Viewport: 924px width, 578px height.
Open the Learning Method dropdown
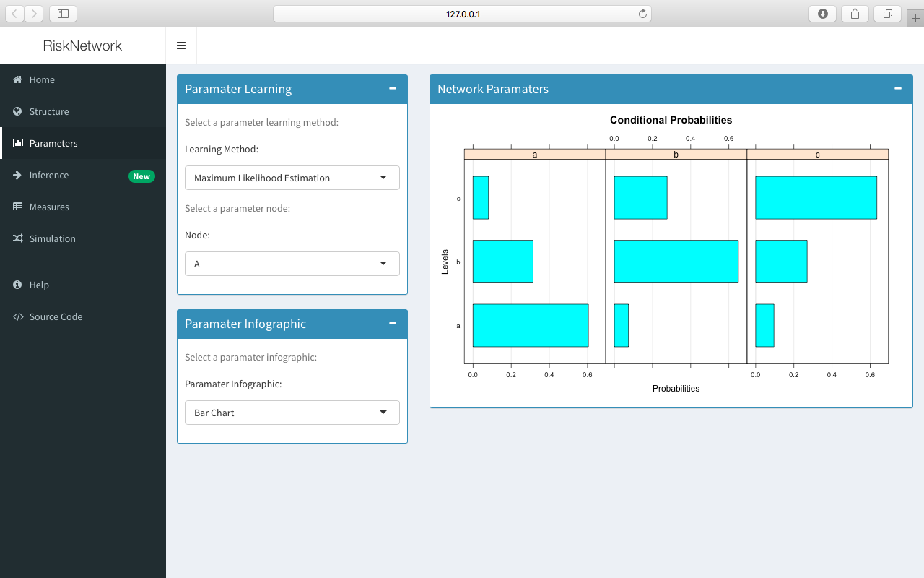pos(292,178)
